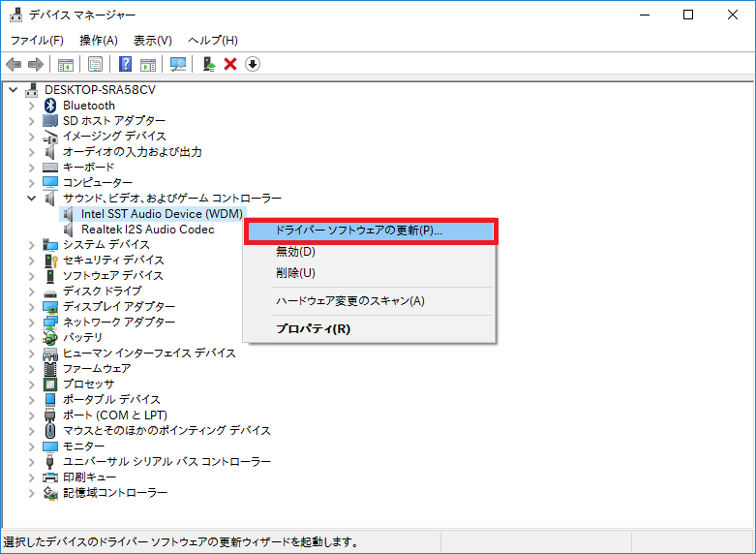Select the ヒューマン インターフェイス デバイス label
The image size is (756, 554).
pyautogui.click(x=149, y=354)
